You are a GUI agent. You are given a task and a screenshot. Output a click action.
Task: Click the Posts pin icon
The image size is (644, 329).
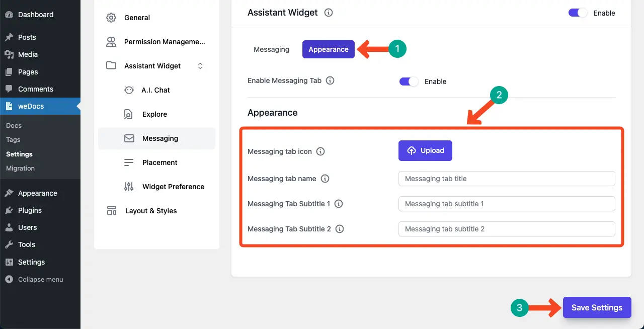pyautogui.click(x=9, y=37)
